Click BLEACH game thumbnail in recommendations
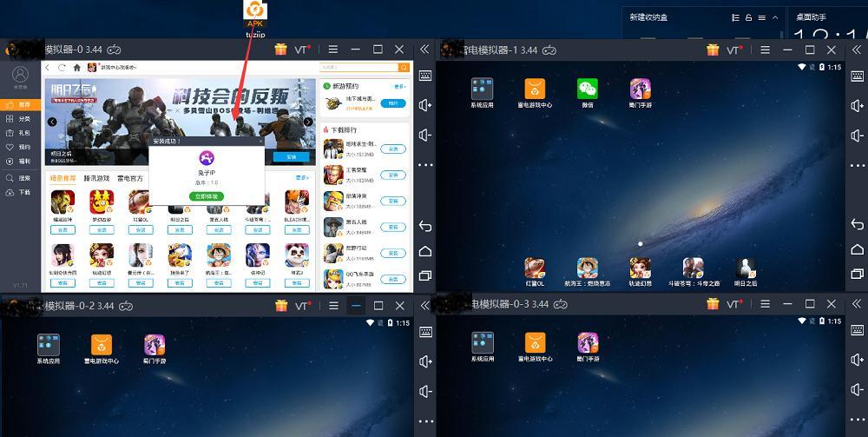The height and width of the screenshot is (437, 868). point(297,202)
